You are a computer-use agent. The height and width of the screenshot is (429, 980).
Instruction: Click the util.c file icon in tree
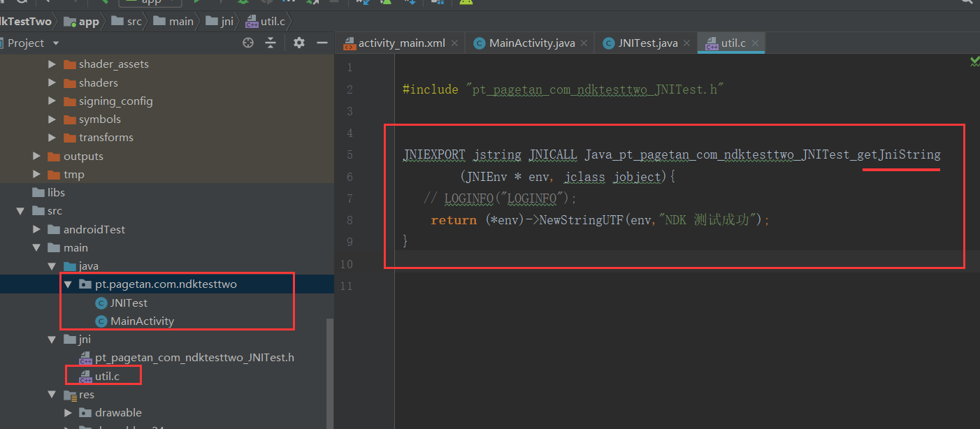pos(85,377)
